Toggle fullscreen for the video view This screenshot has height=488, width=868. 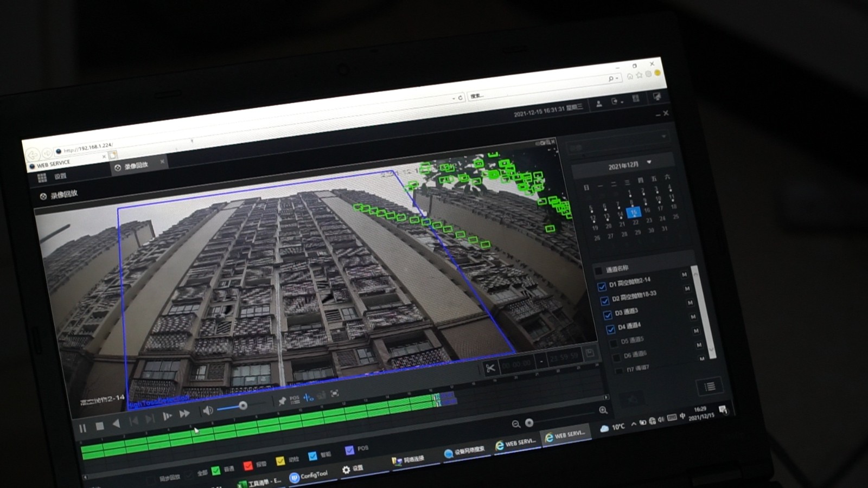[x=335, y=393]
